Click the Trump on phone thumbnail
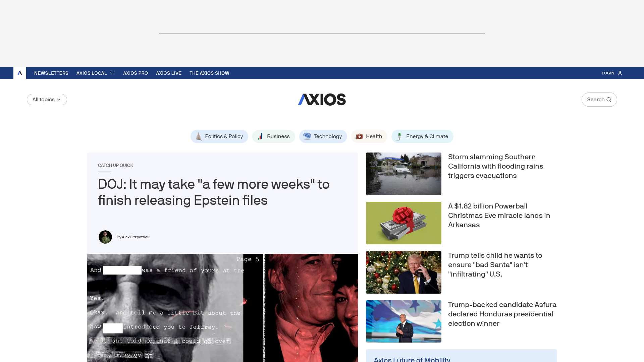This screenshot has width=644, height=362. [x=404, y=272]
